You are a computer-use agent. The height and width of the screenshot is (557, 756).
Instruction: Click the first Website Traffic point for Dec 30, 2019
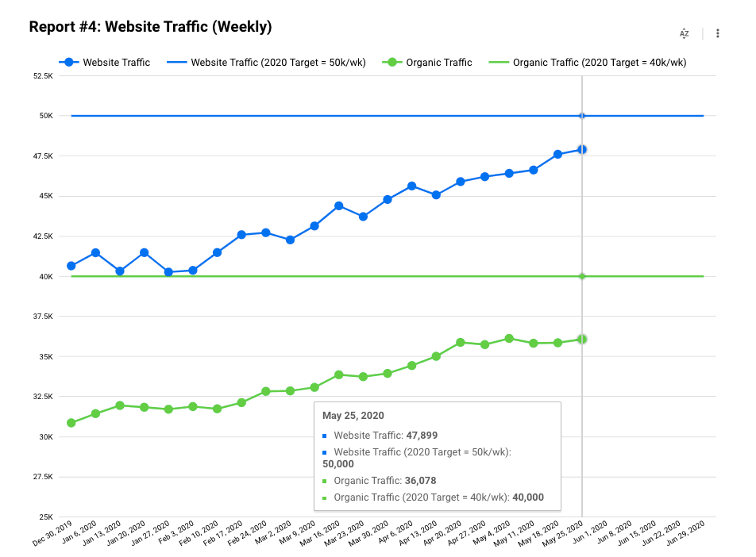71,266
